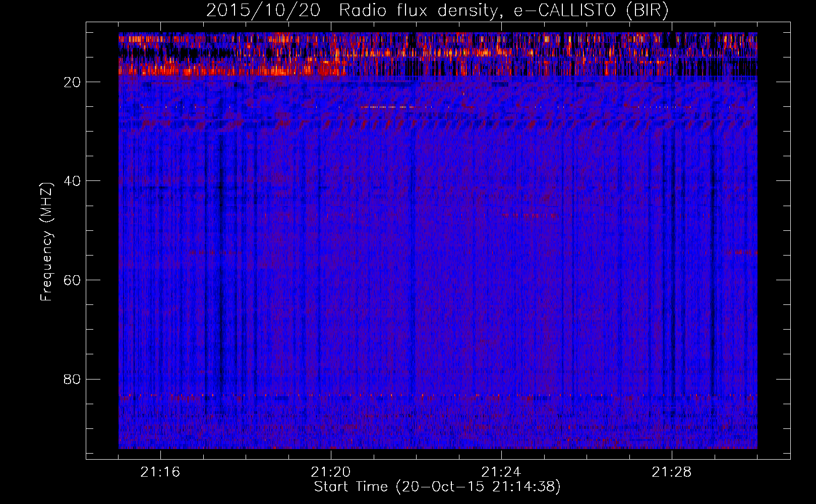Click the '21:16' time tick label
Image resolution: width=816 pixels, height=504 pixels.
click(x=160, y=472)
